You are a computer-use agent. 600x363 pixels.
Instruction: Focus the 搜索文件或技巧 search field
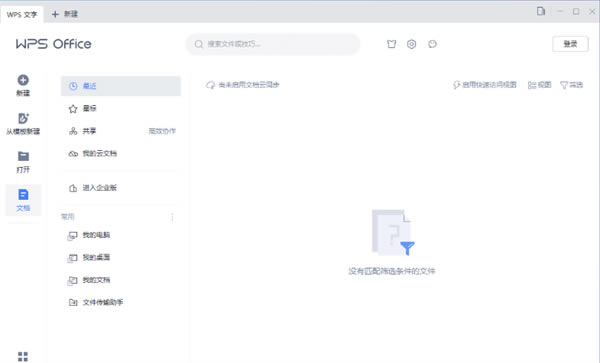point(272,44)
